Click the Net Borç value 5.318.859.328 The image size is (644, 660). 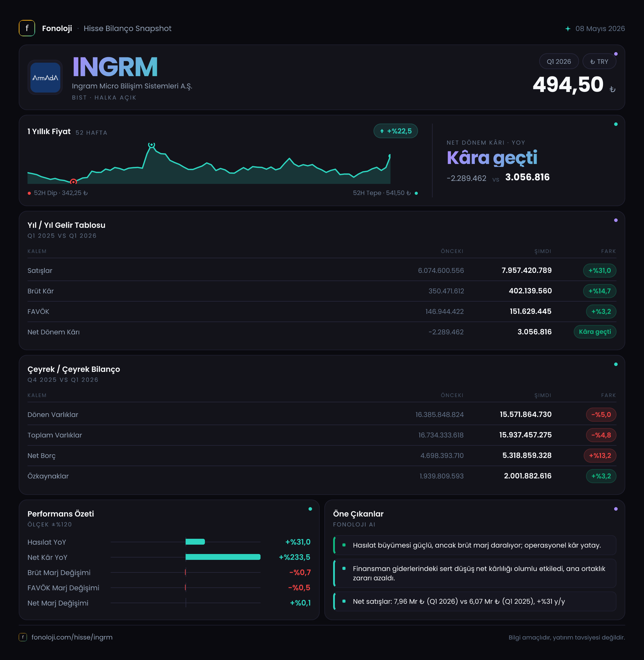tap(527, 455)
